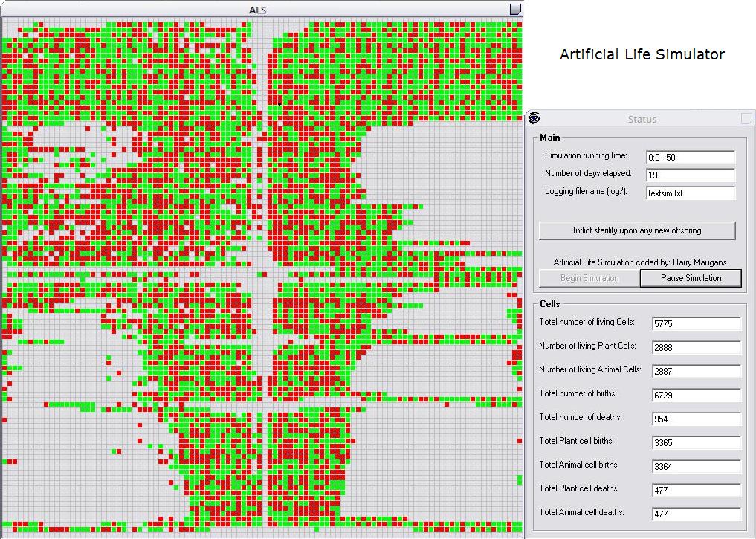Focus the Total Plant cell deaths field
The width and height of the screenshot is (756, 539).
coord(697,490)
